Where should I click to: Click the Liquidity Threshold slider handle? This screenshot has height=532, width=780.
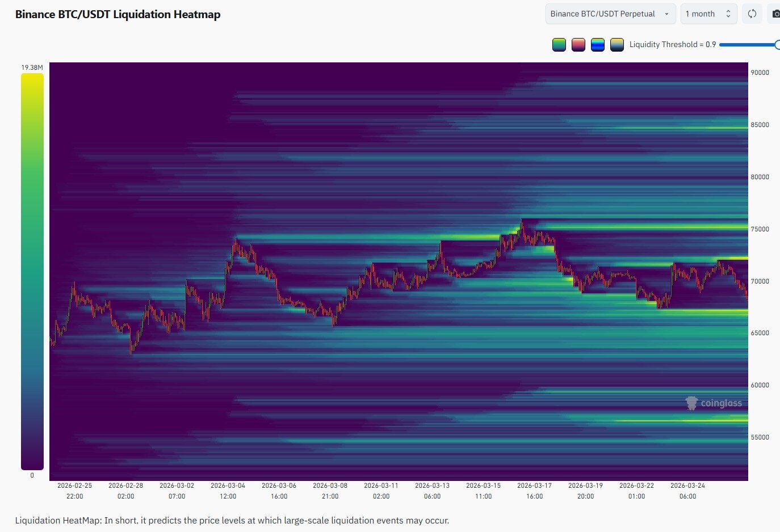[777, 45]
